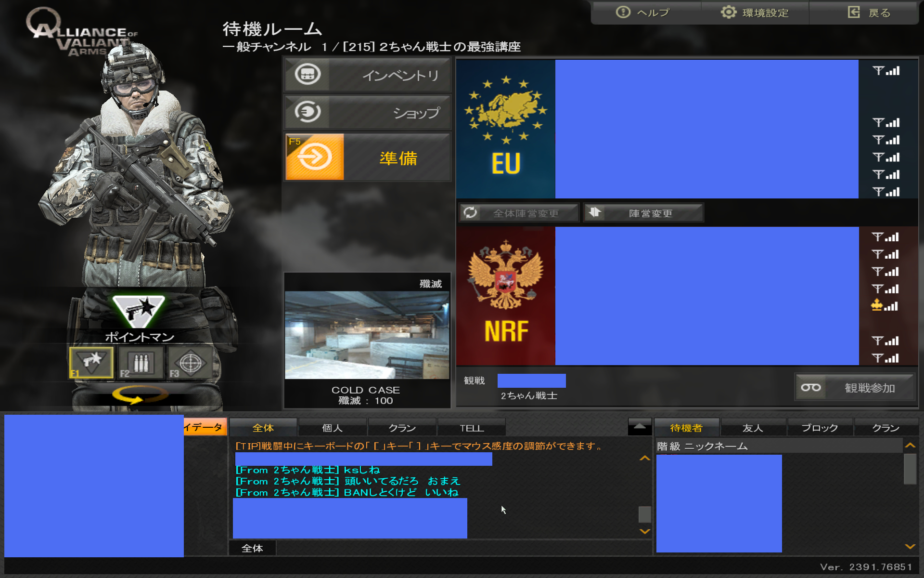Toggle 全体陣営変更 to swap all teams

[519, 213]
